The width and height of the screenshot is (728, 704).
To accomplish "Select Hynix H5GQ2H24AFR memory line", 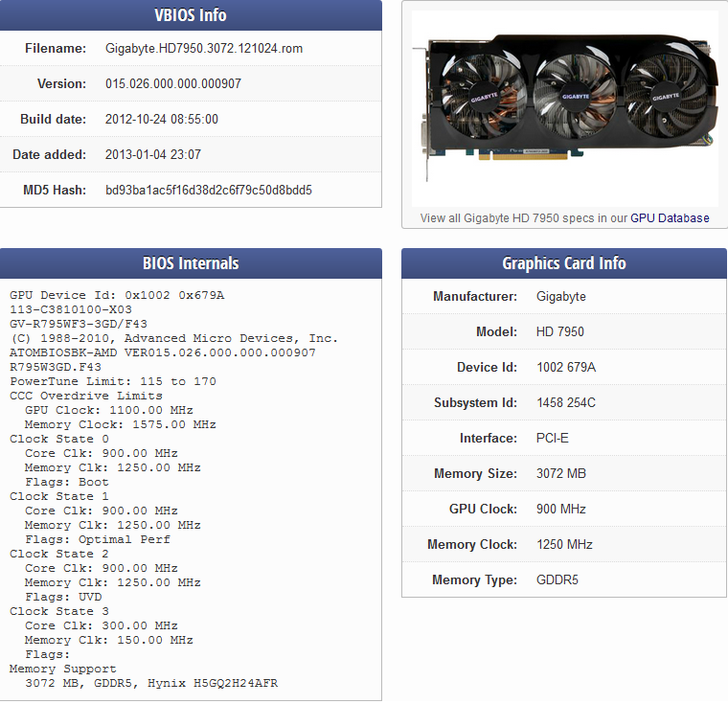I will pyautogui.click(x=151, y=684).
